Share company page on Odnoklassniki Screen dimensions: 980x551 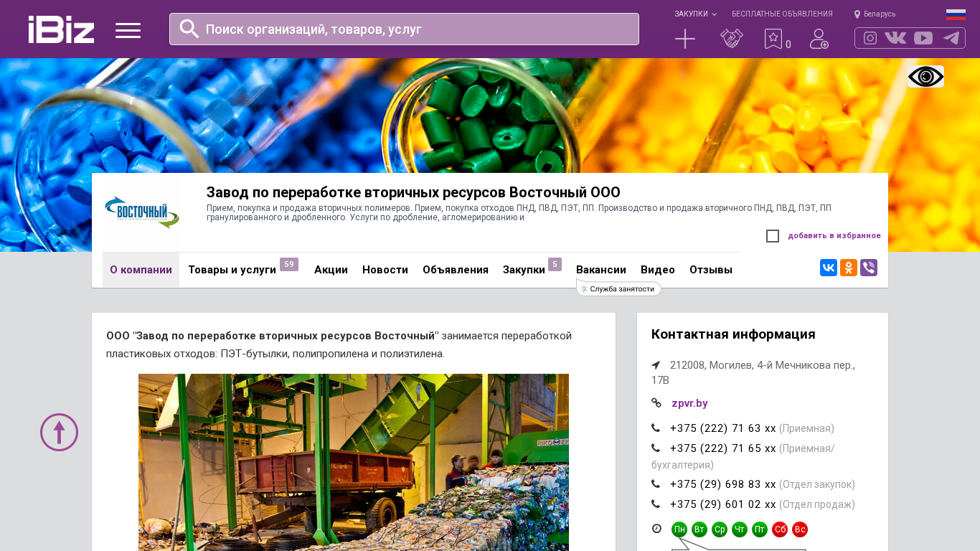pyautogui.click(x=849, y=268)
